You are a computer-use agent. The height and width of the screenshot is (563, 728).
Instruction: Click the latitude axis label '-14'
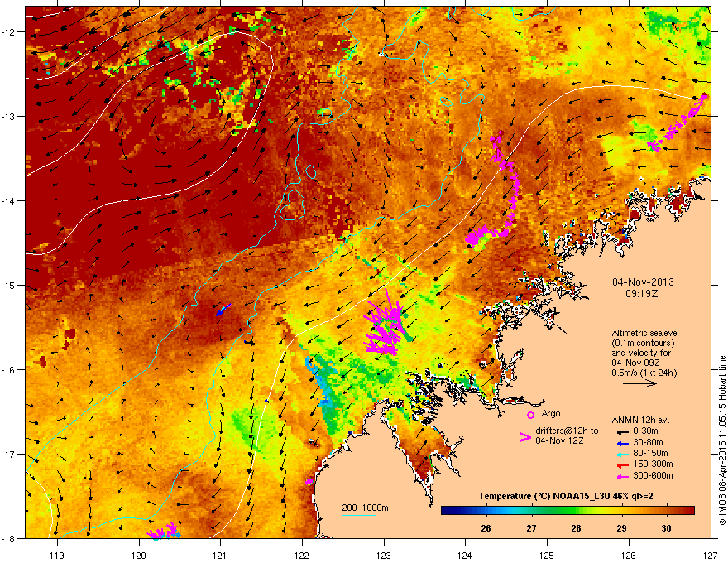click(x=9, y=201)
